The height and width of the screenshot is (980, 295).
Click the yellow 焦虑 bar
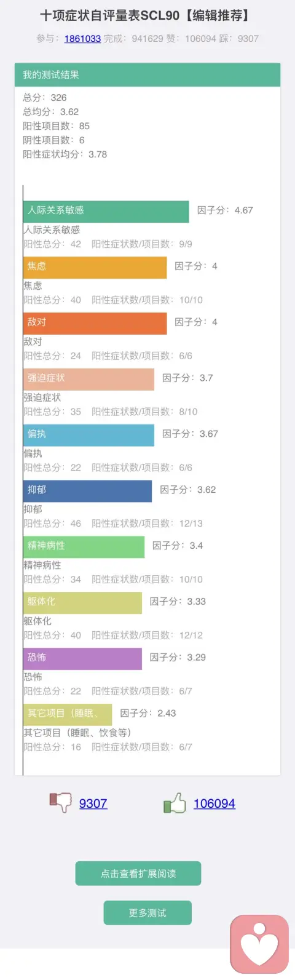(x=95, y=267)
